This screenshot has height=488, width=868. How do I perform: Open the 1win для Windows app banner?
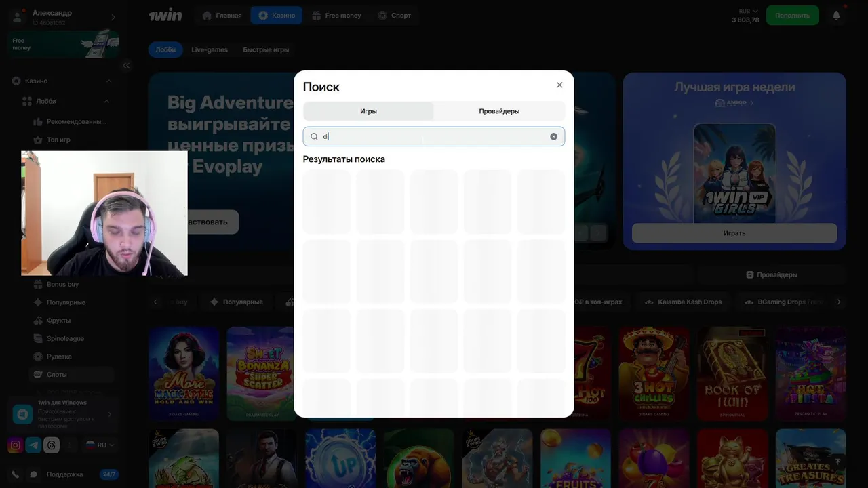tap(64, 414)
